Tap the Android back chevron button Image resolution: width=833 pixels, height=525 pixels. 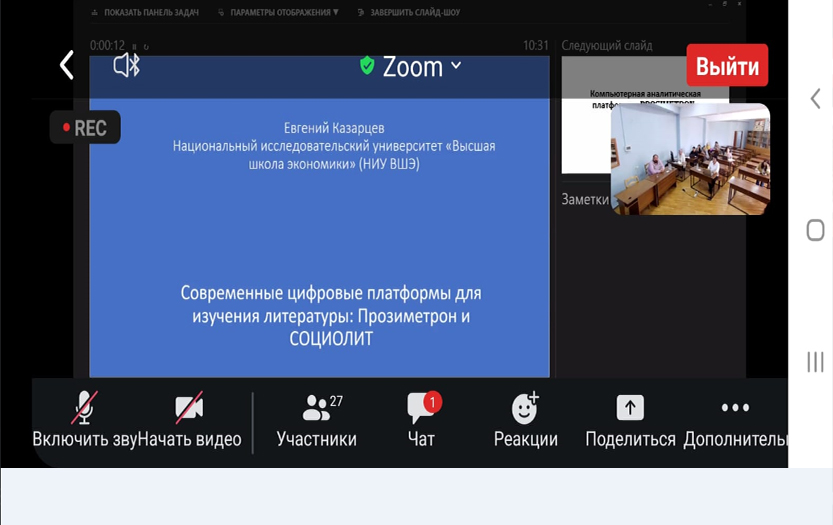coord(815,98)
